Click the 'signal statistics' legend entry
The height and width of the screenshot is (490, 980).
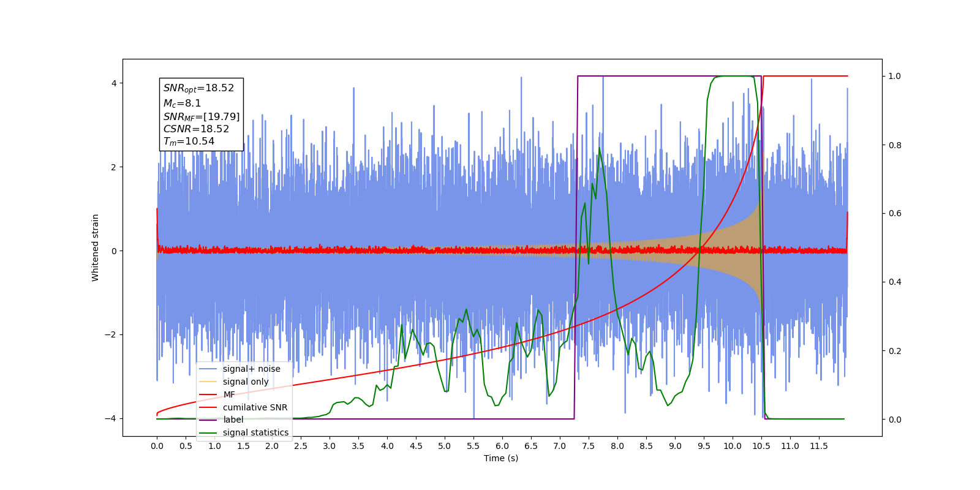pos(244,432)
